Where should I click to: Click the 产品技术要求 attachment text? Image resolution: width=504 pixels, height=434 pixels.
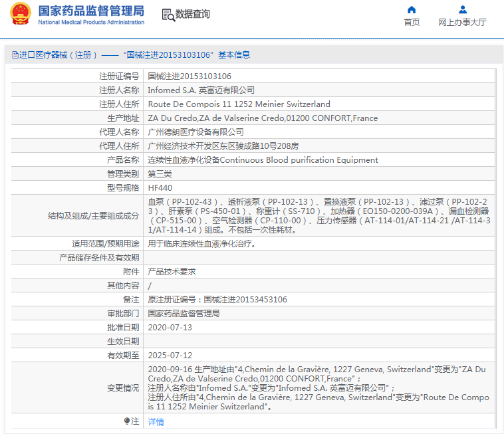pyautogui.click(x=172, y=272)
